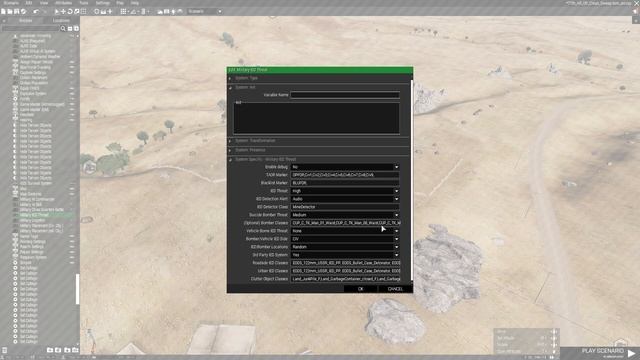The image size is (640, 360).
Task: Click the rotation grid angle icon
Action: [133, 11]
